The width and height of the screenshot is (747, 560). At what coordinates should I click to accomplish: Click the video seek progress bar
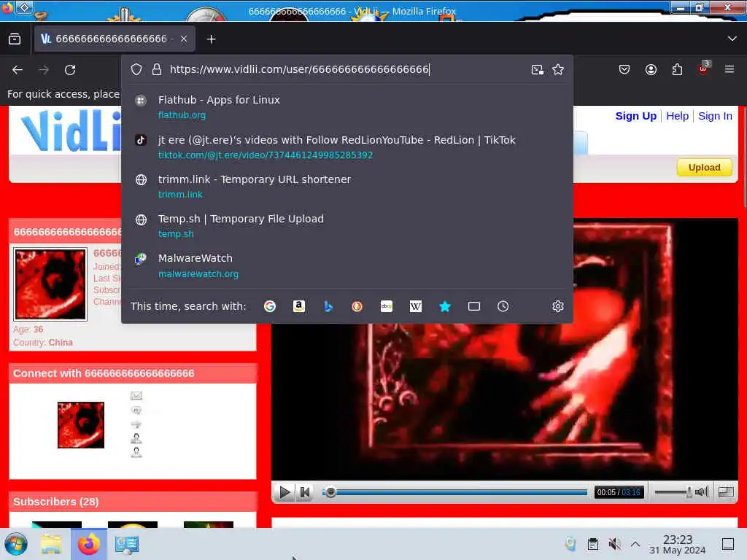point(455,492)
